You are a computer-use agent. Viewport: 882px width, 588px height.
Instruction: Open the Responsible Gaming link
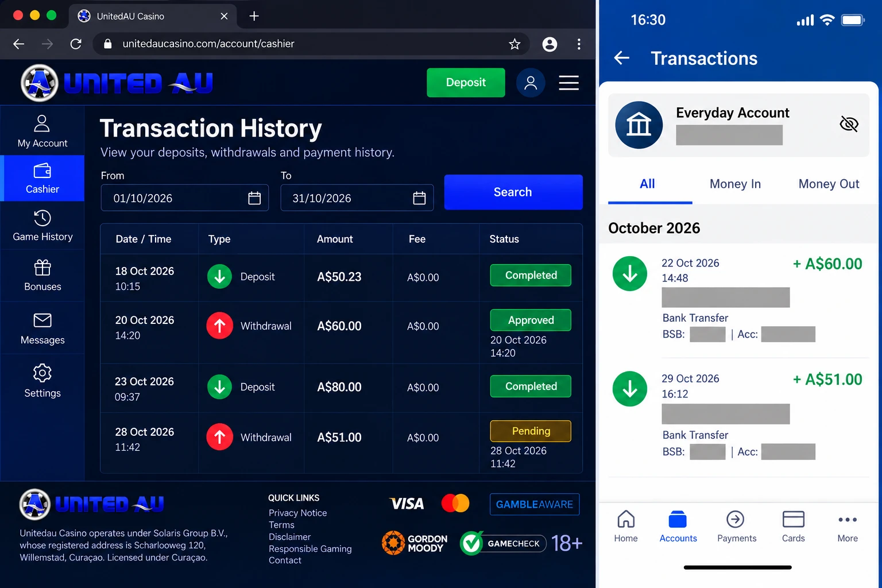[x=310, y=549]
